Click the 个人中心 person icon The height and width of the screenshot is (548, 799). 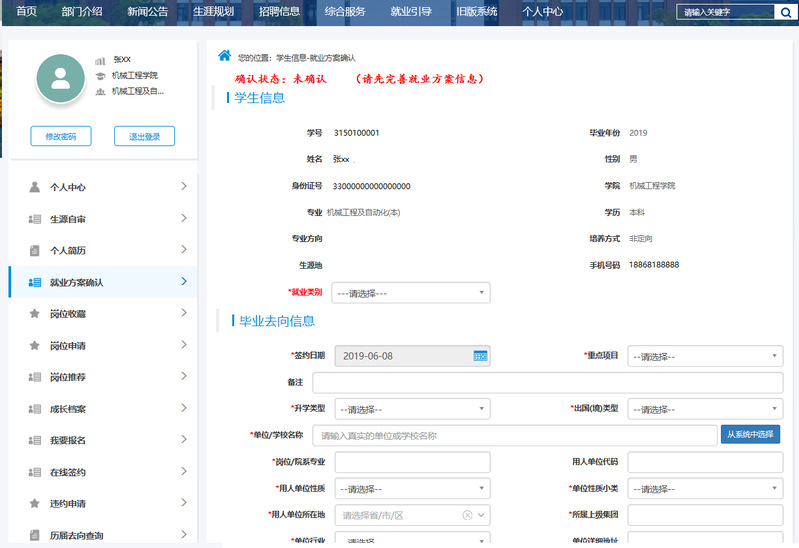[34, 187]
